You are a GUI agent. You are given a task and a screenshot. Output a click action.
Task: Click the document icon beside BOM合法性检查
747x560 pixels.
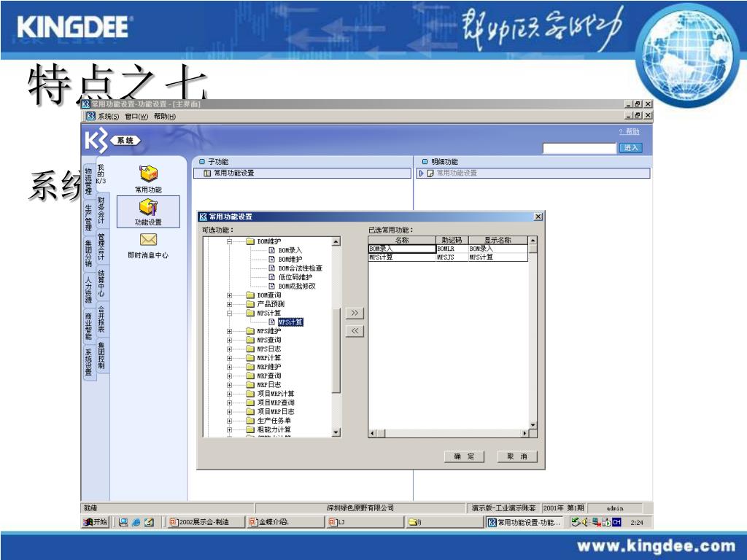click(x=271, y=268)
